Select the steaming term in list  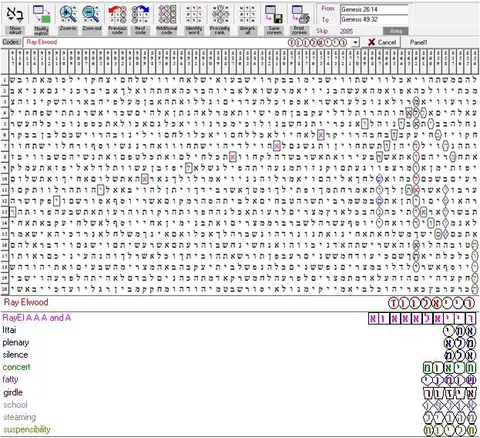[x=20, y=417]
